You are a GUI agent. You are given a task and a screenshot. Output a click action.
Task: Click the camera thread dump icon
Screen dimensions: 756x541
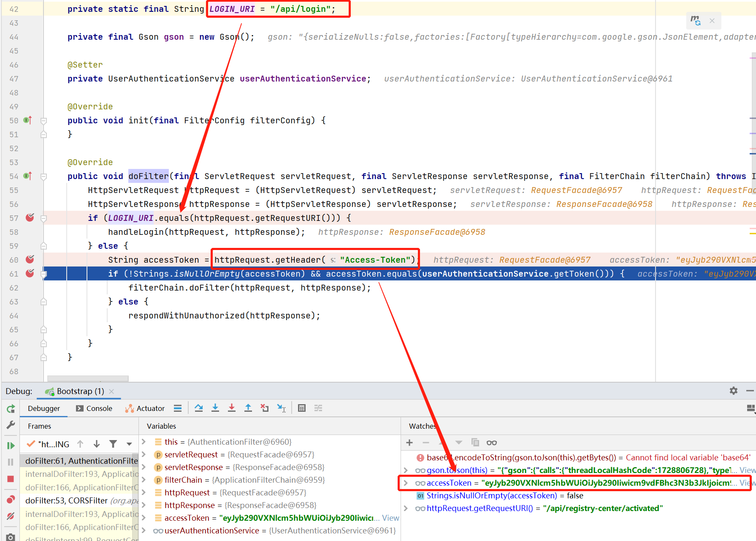click(11, 536)
